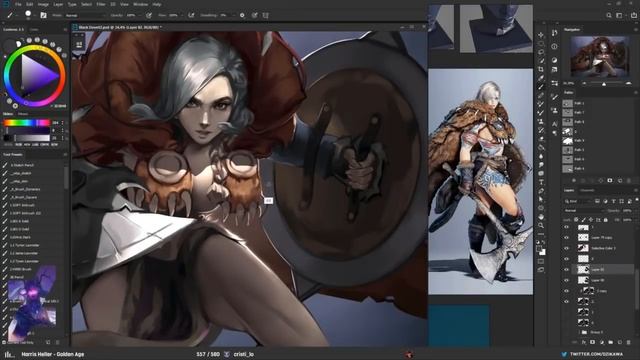The width and height of the screenshot is (640, 360).
Task: Zoom in button in Navigator panel
Action: [x=629, y=83]
